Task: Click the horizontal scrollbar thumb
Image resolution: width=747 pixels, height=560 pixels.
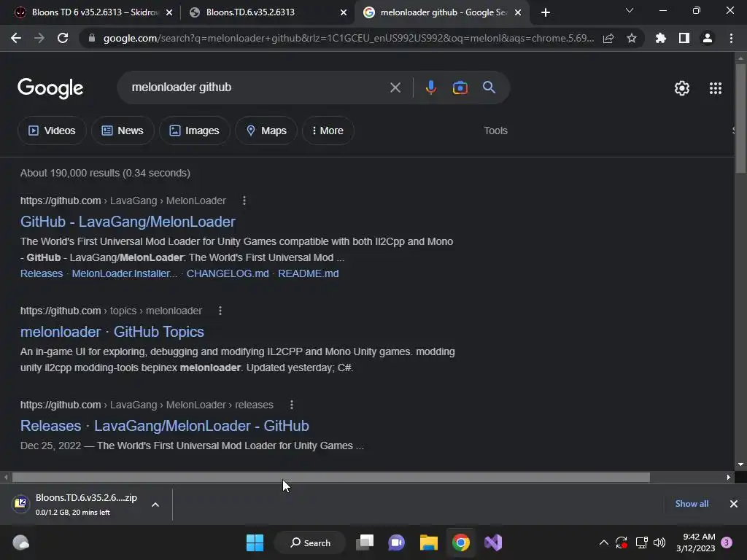Action: 331,477
